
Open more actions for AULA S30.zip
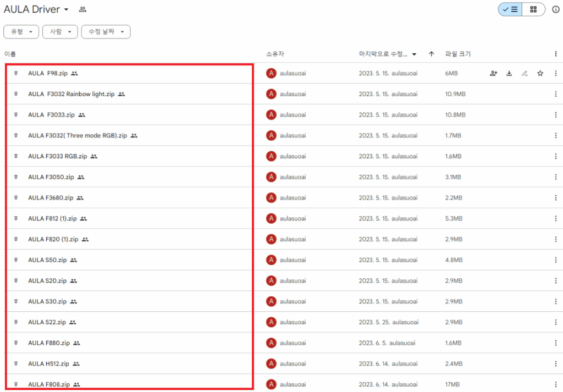click(555, 301)
